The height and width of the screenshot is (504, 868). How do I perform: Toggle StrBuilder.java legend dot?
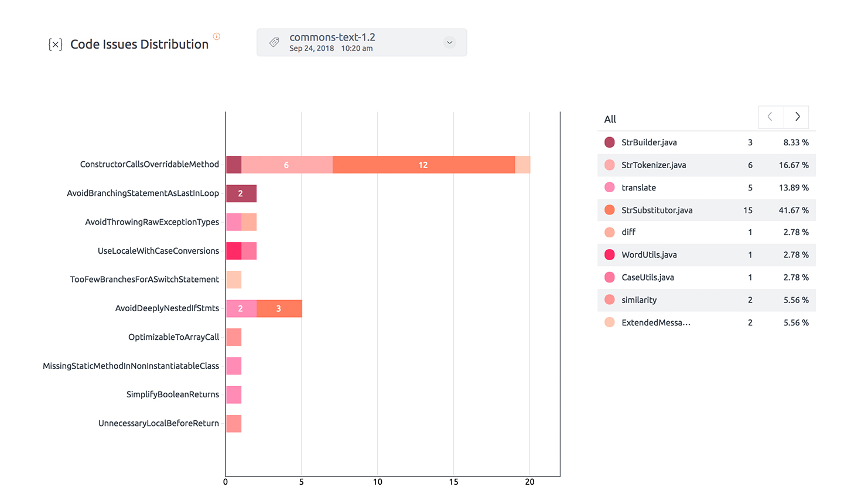coord(610,142)
